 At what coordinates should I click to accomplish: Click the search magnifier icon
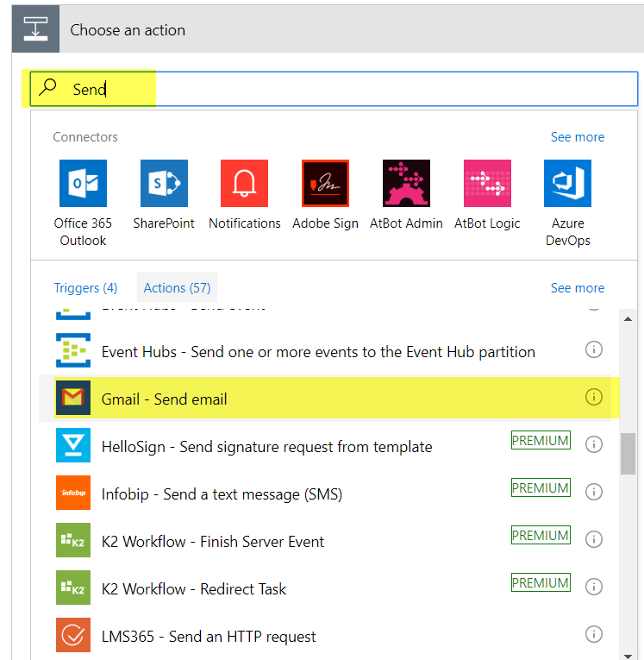tap(47, 87)
